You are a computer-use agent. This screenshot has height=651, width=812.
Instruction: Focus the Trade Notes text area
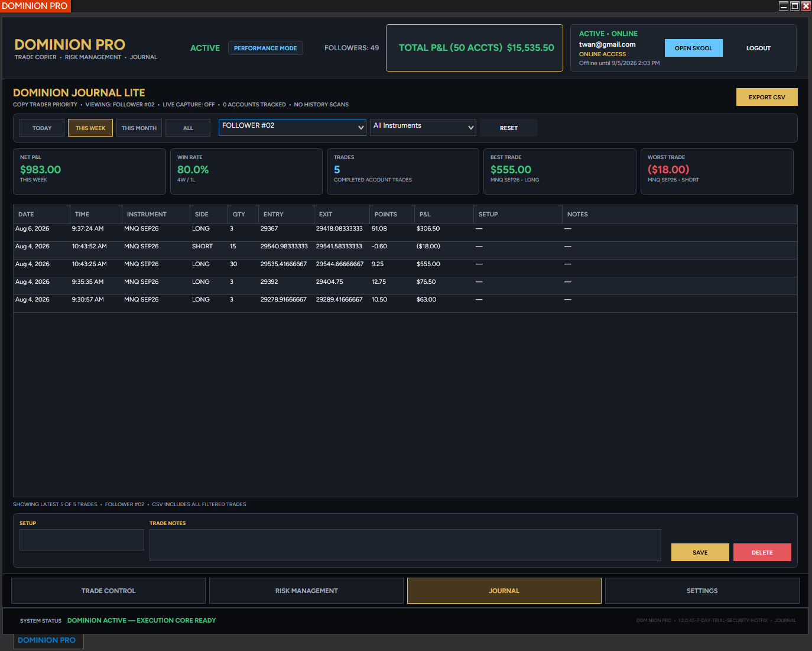pos(405,545)
